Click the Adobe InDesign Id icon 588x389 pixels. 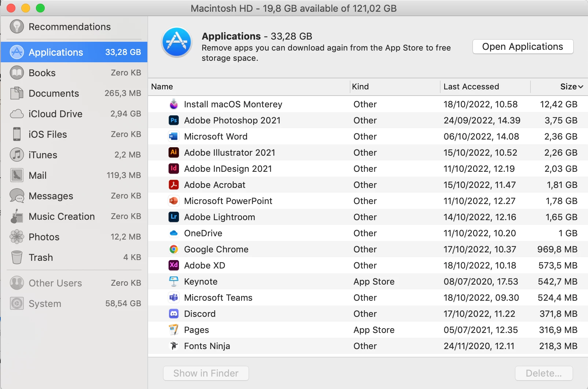tap(174, 168)
